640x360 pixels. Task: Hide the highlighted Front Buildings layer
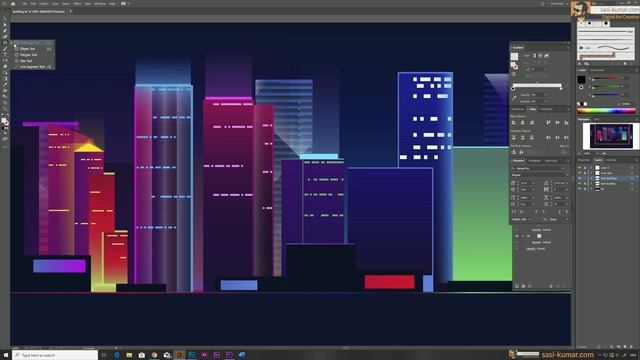coord(580,178)
